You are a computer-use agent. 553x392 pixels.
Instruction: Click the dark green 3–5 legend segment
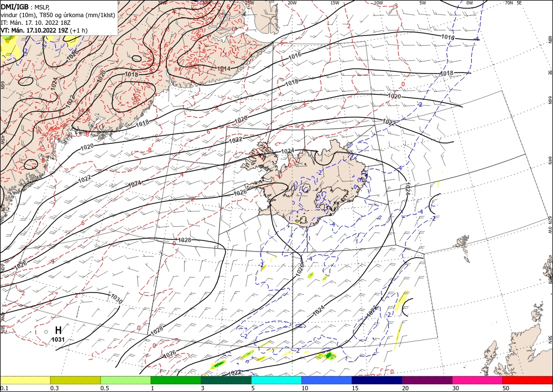pyautogui.click(x=226, y=380)
